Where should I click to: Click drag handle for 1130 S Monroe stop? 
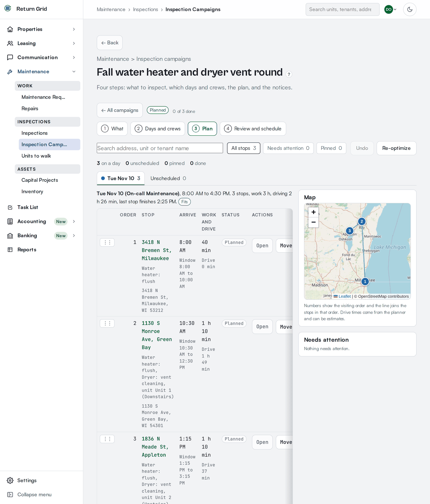[107, 323]
